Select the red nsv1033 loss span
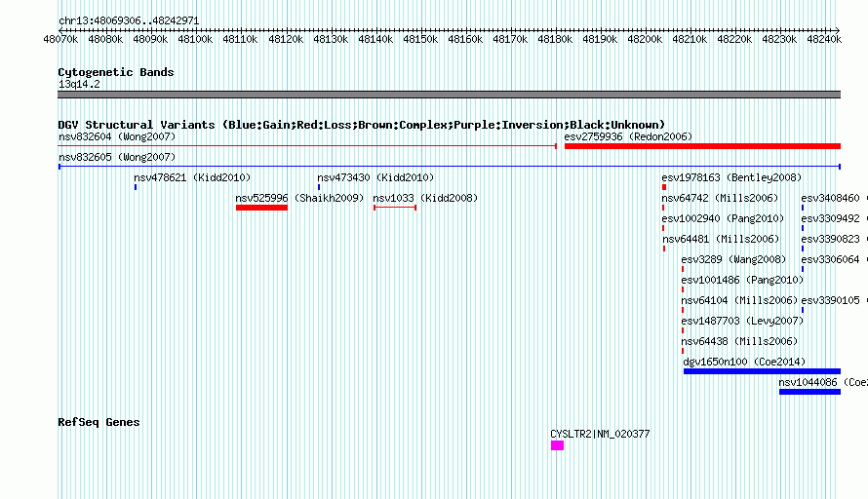 coord(395,208)
